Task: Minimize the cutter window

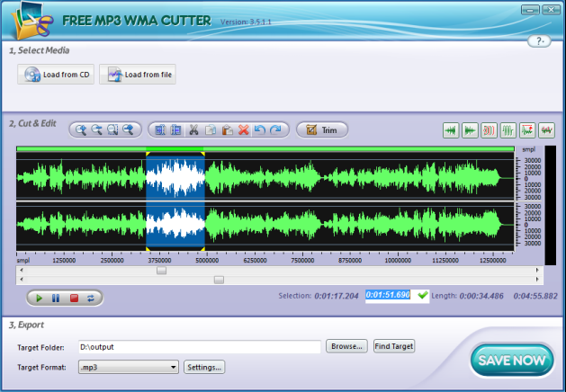Action: click(x=530, y=10)
